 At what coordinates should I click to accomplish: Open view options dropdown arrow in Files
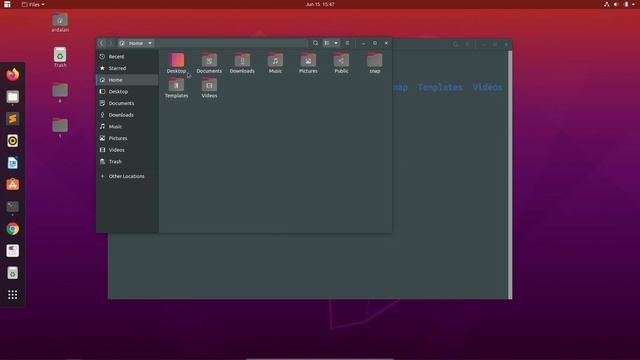pyautogui.click(x=336, y=43)
